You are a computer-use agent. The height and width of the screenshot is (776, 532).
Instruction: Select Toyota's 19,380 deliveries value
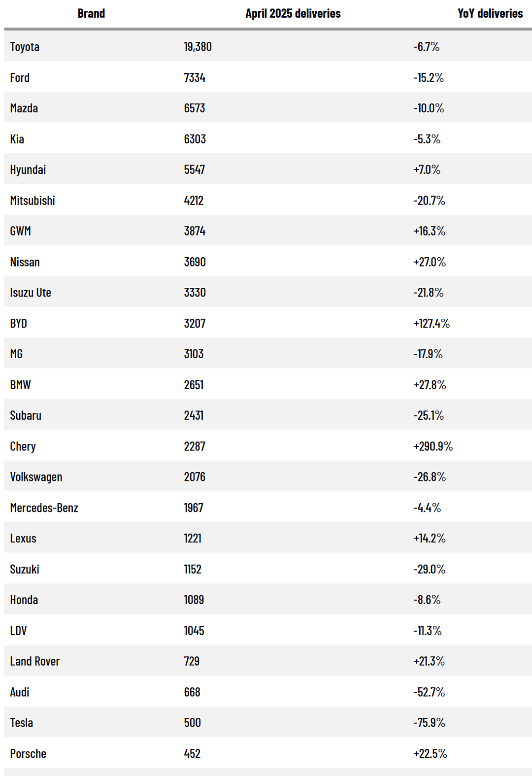[198, 47]
